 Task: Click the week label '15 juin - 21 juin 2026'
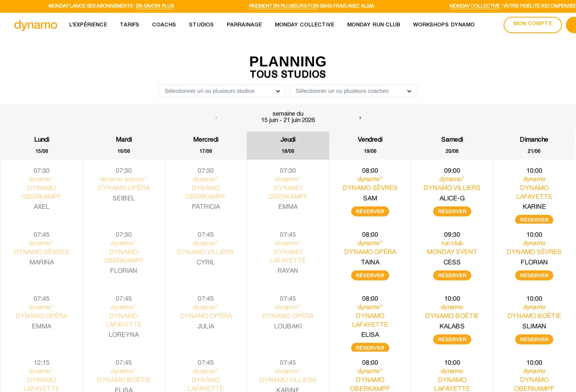pos(288,120)
